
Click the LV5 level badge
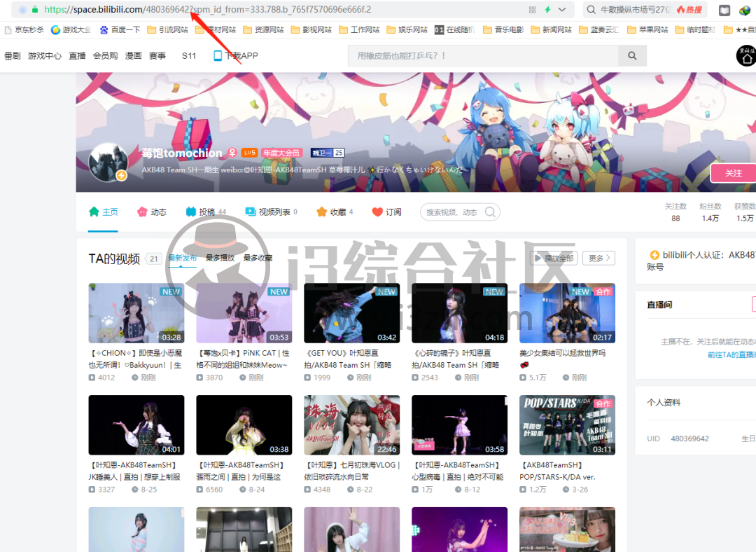[x=249, y=153]
